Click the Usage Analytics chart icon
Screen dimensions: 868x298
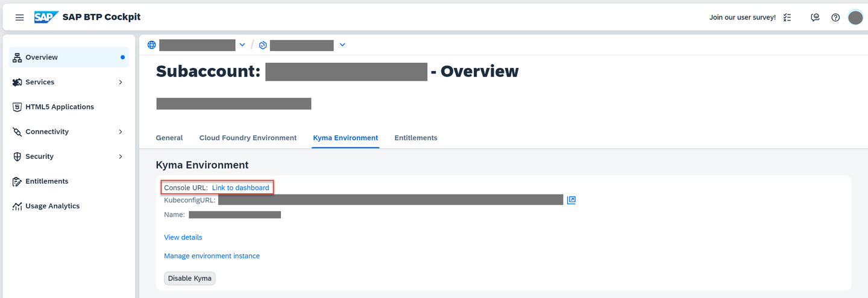click(x=17, y=206)
